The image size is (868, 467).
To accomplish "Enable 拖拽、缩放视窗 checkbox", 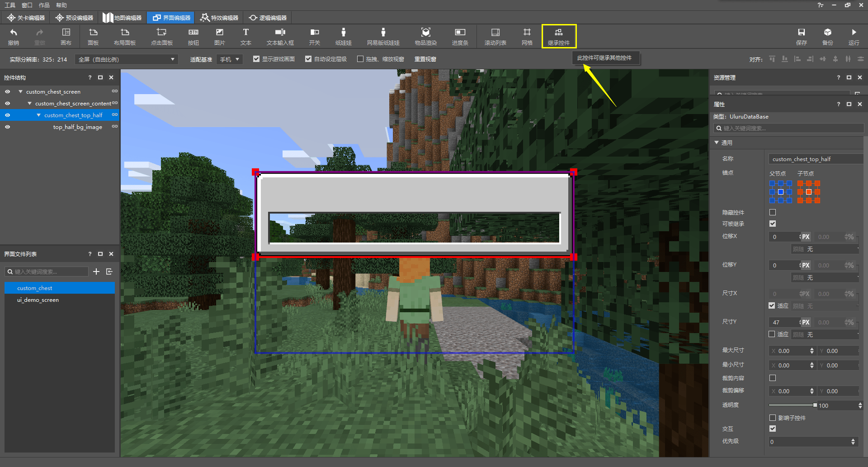I will tap(360, 59).
